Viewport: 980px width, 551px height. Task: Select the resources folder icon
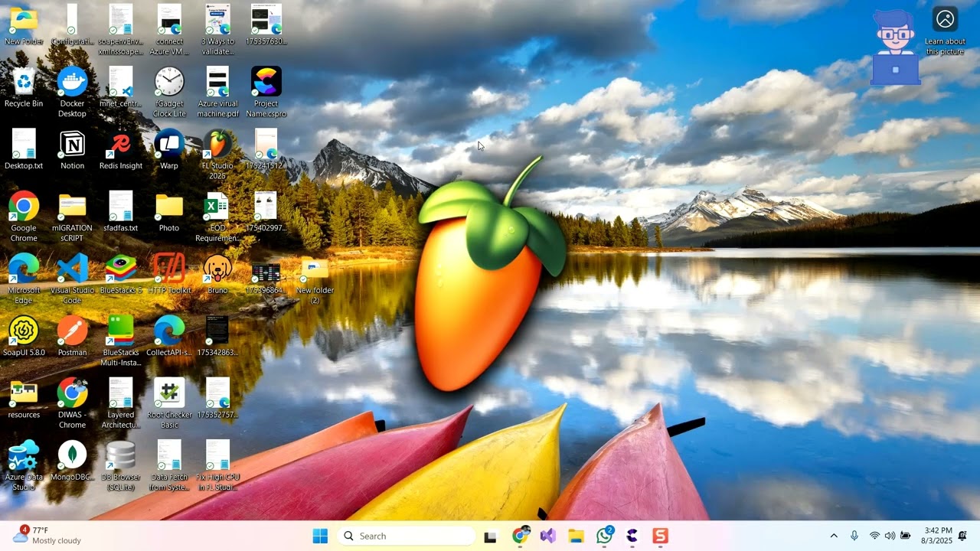tap(24, 393)
